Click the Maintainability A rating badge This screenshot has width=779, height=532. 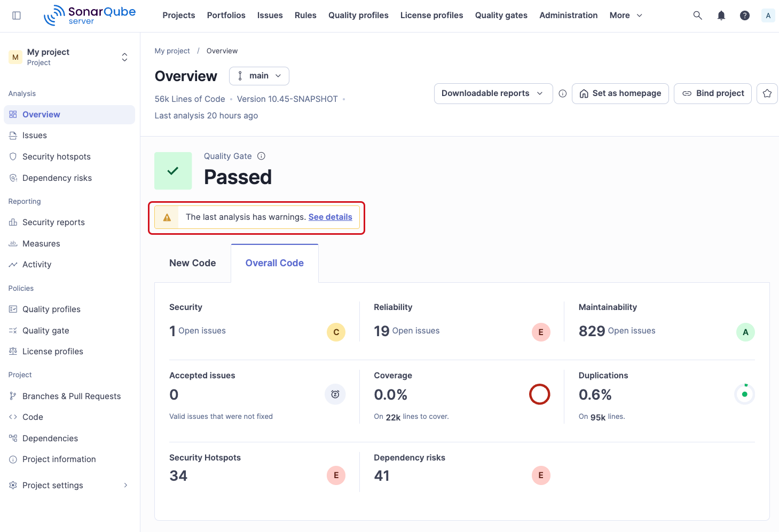click(745, 331)
